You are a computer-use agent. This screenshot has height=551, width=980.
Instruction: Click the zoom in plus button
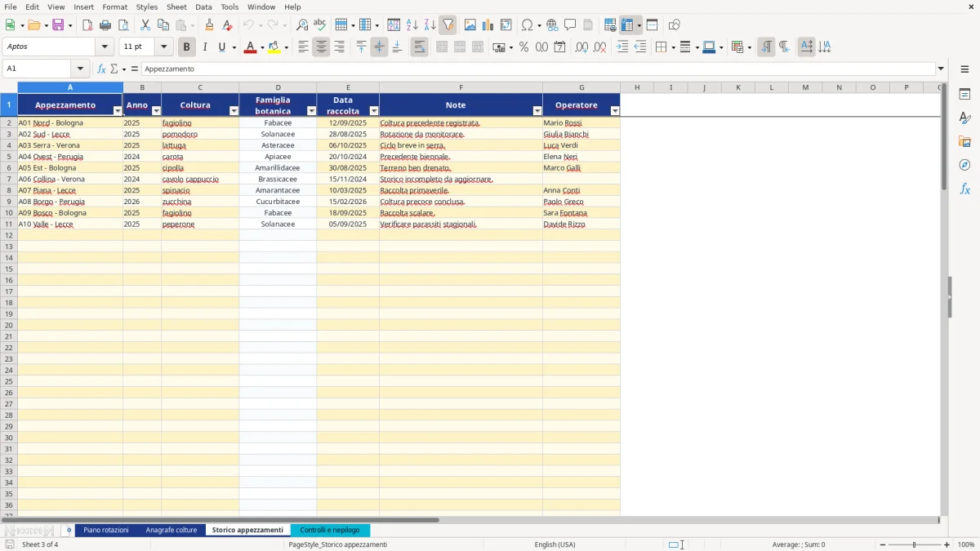(x=947, y=544)
